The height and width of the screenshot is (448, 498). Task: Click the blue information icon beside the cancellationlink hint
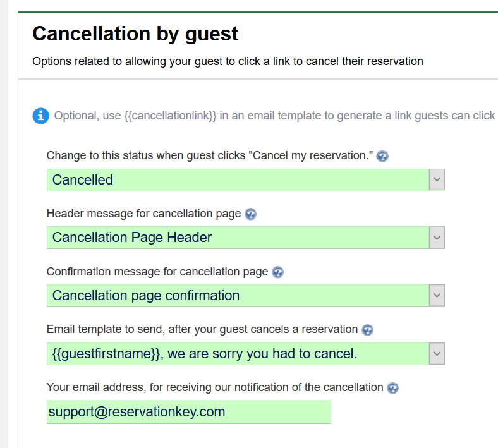point(40,116)
